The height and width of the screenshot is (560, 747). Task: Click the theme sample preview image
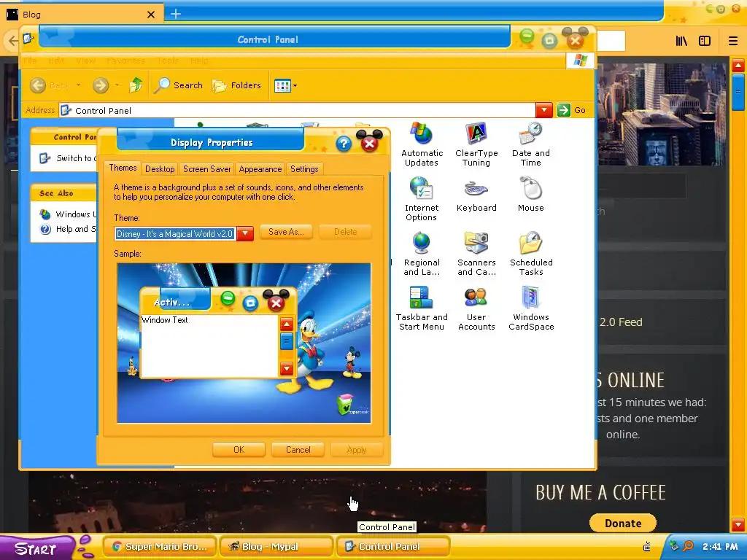tap(244, 343)
